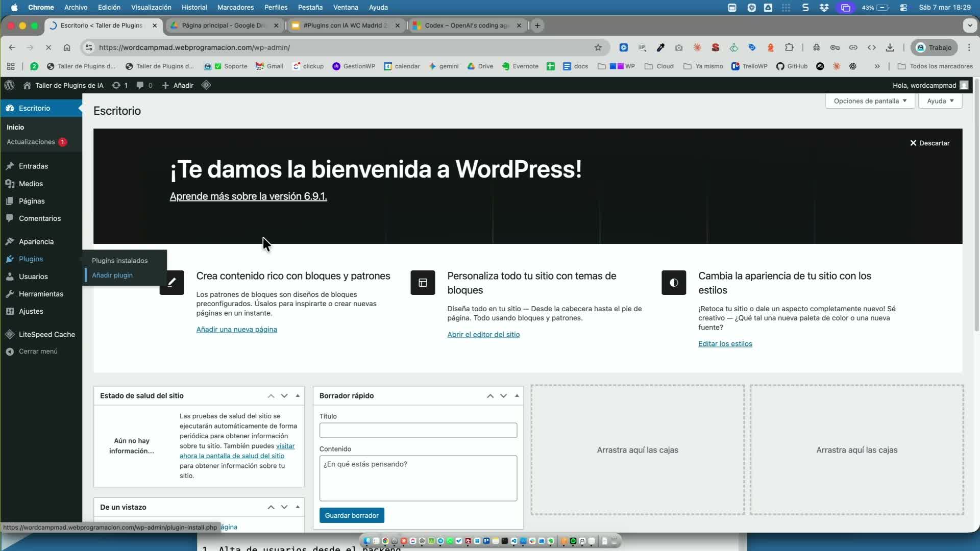Screen dimensions: 980x551
Task: Toggle the Borrador rápido panel
Action: click(517, 395)
